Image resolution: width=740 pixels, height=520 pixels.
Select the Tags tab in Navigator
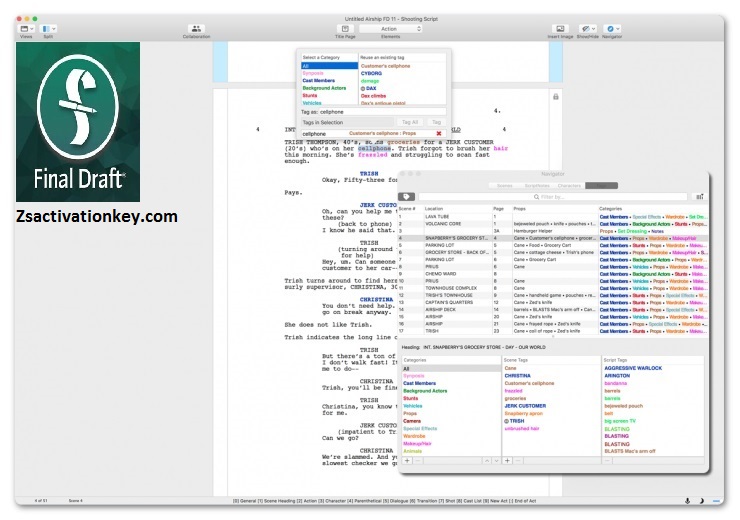tap(601, 185)
